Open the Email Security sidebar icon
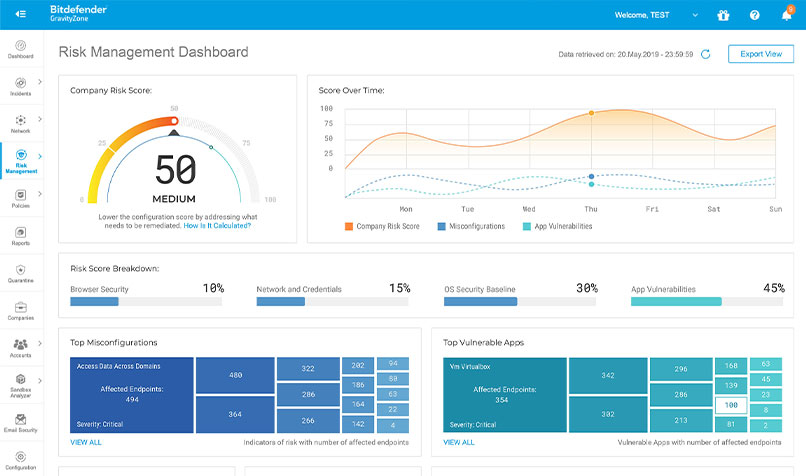 [x=20, y=422]
